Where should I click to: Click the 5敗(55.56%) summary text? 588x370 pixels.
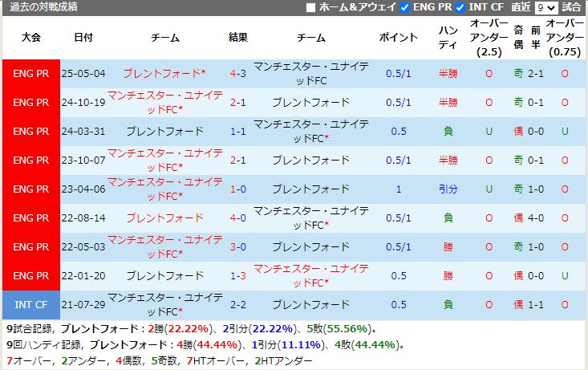pyautogui.click(x=339, y=329)
